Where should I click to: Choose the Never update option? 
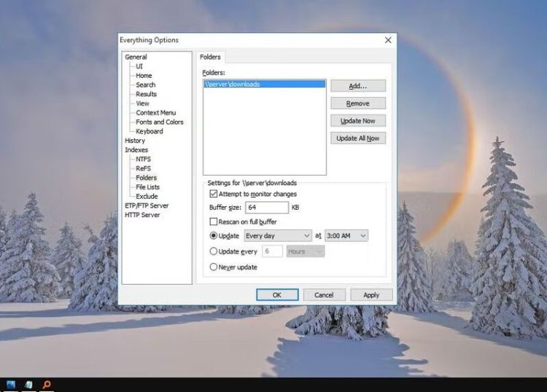[214, 267]
